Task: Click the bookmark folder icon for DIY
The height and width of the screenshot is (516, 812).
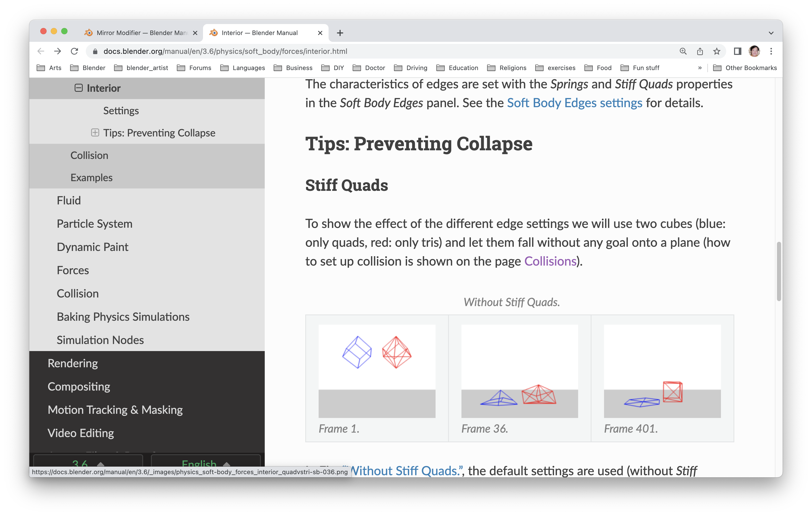Action: pyautogui.click(x=324, y=68)
